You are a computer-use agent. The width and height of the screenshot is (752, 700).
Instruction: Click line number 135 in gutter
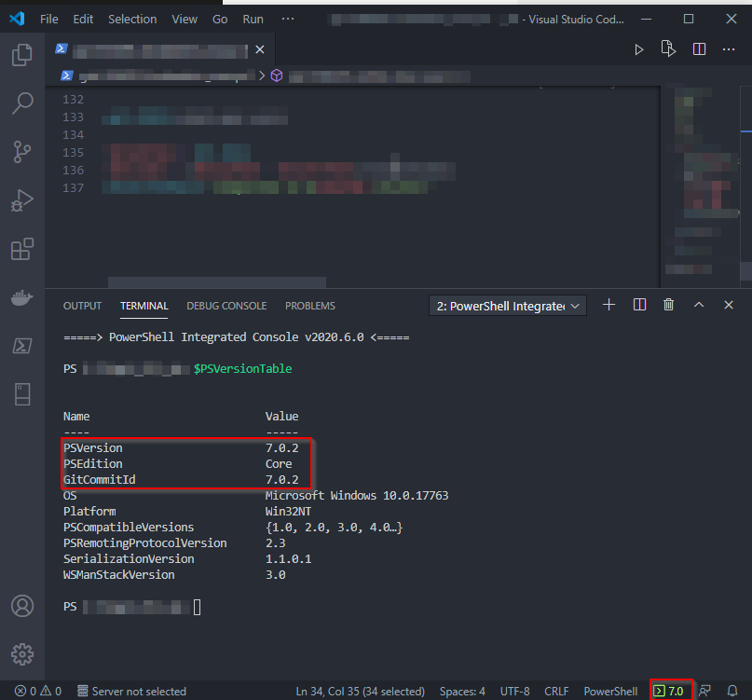73,153
